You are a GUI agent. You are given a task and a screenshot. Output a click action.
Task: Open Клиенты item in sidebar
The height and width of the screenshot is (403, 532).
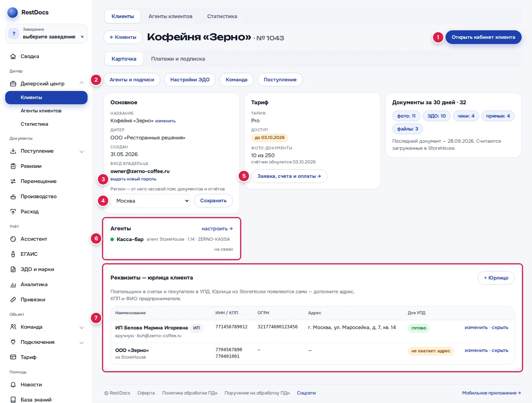point(47,98)
